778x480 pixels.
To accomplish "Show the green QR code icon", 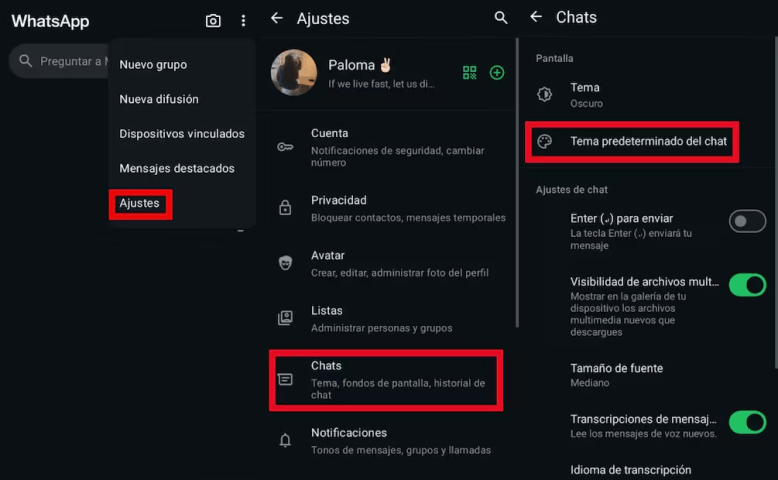I will (469, 72).
